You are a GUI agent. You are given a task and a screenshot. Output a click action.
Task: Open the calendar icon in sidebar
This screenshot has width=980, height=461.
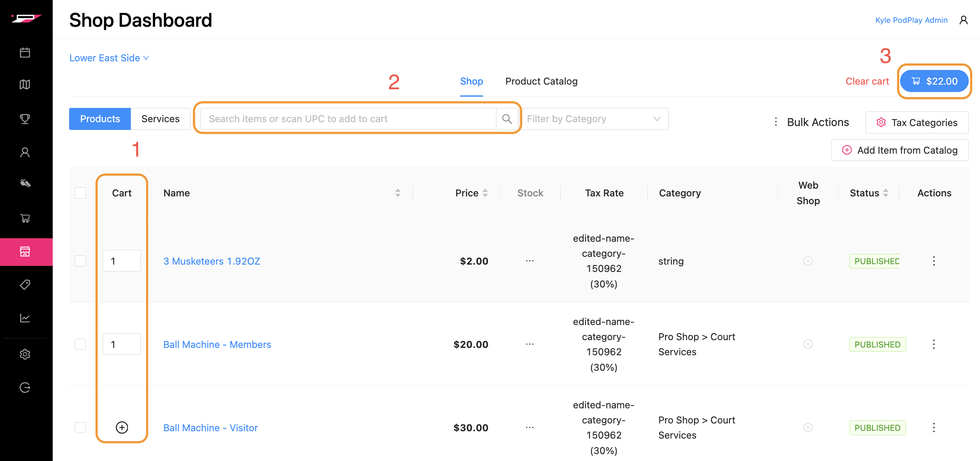(25, 53)
